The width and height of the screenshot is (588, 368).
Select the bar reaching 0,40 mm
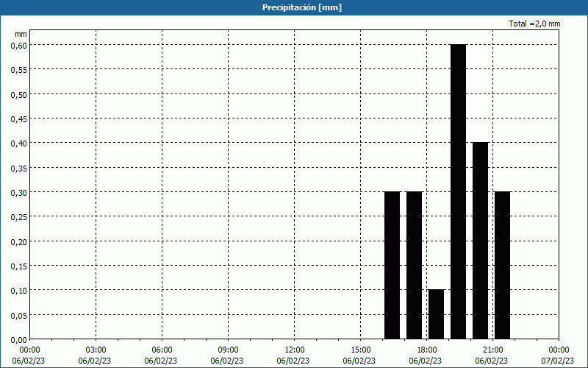click(x=481, y=241)
